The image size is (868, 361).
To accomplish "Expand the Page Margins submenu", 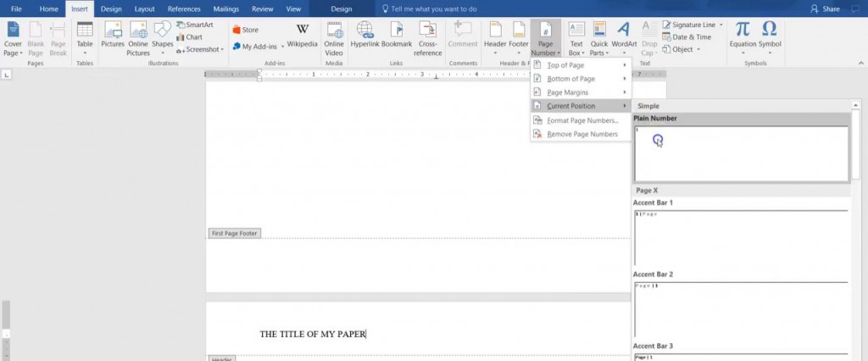I will (x=581, y=92).
